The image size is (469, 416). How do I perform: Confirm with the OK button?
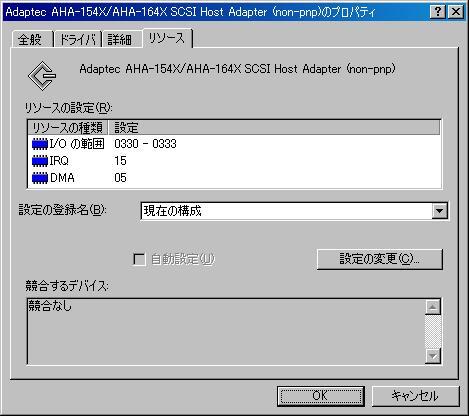point(320,396)
